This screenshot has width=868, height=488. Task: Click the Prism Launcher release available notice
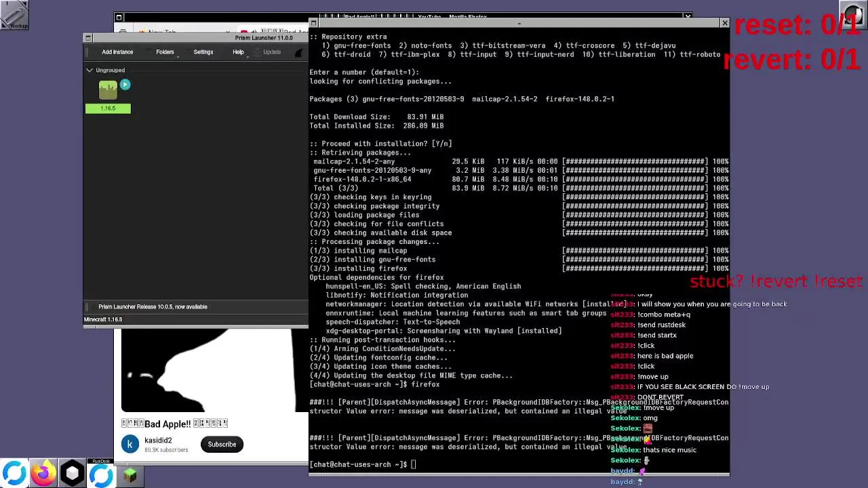153,307
